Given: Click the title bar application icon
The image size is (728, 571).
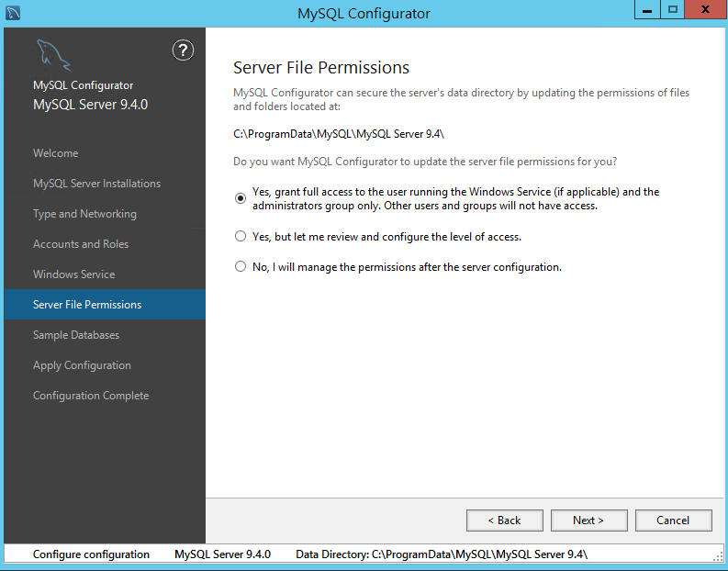Looking at the screenshot, I should click(x=13, y=13).
